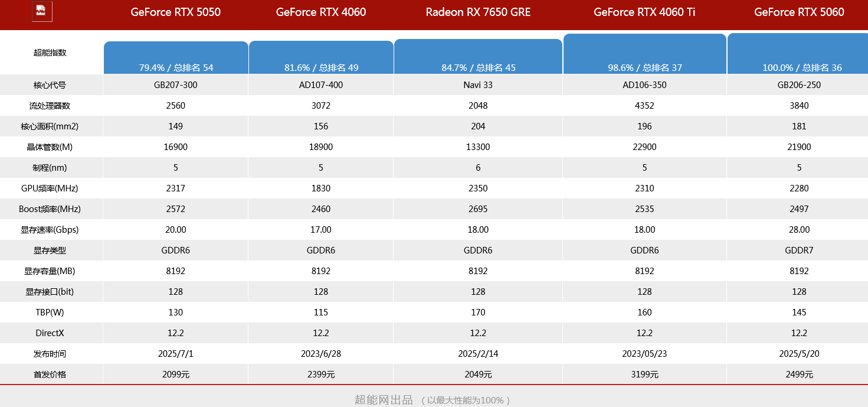868x407 pixels.
Task: Select the GeForce RTX 4060 Ti header
Action: 645,12
